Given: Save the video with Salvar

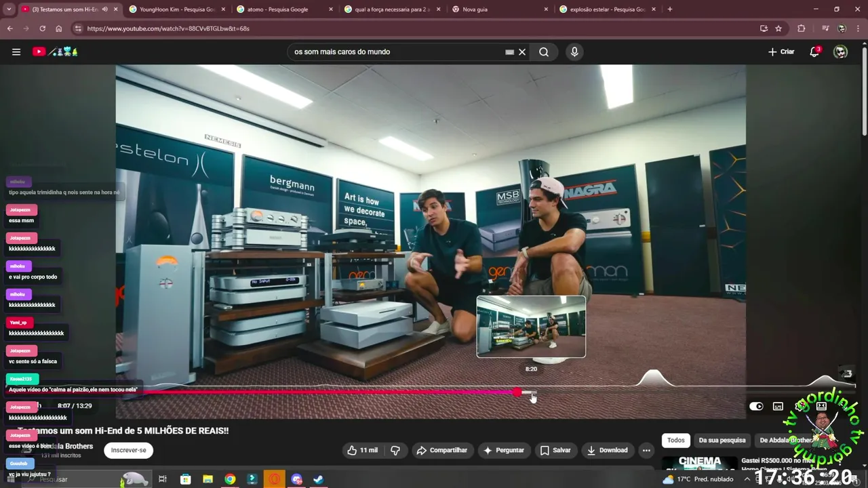Looking at the screenshot, I should (555, 450).
